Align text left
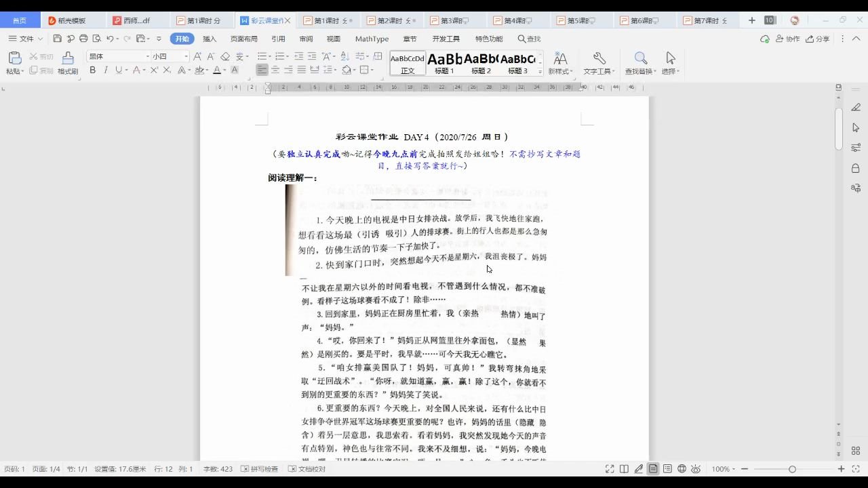Screen dimensions: 868x488 click(x=262, y=70)
